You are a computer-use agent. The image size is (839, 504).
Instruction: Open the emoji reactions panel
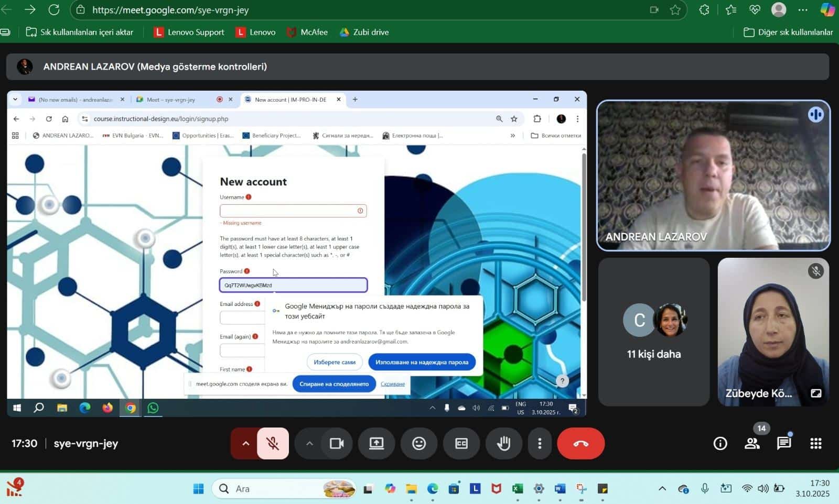(418, 443)
